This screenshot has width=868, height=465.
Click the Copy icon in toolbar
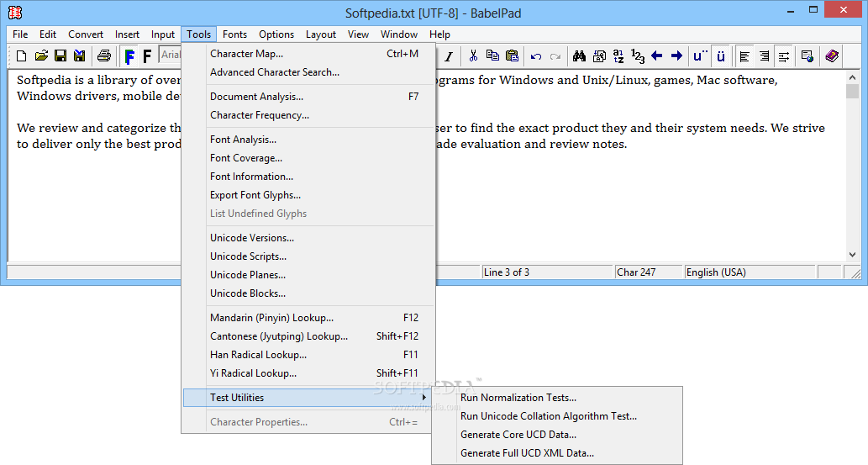492,56
